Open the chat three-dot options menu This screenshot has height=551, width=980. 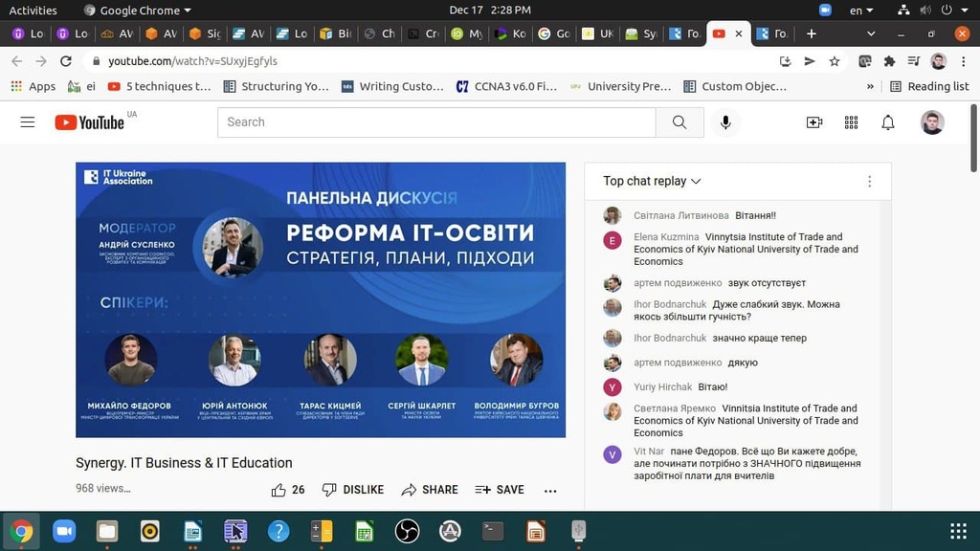[869, 181]
